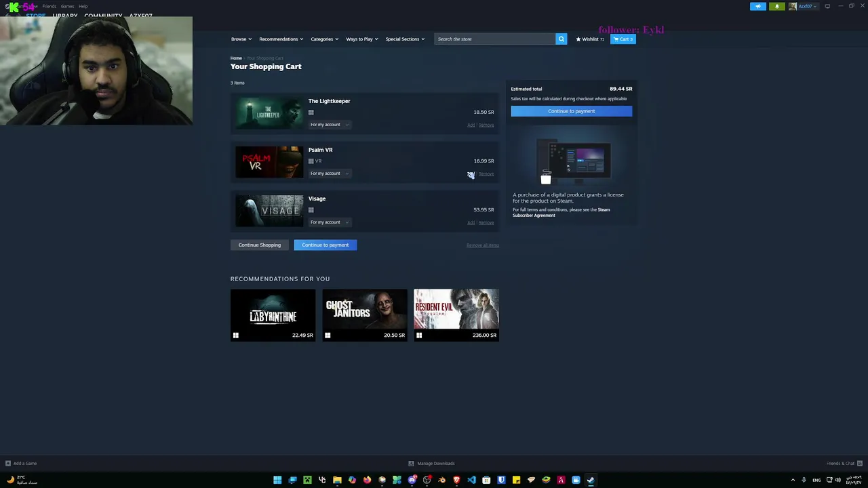Open the blue announcements megaphone button

tap(758, 6)
